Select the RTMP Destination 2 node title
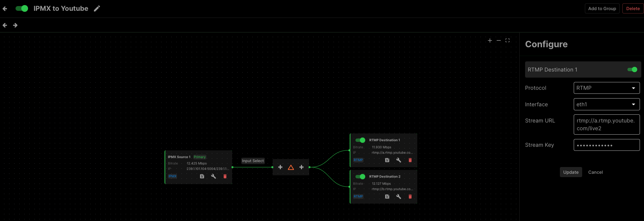 [x=385, y=176]
